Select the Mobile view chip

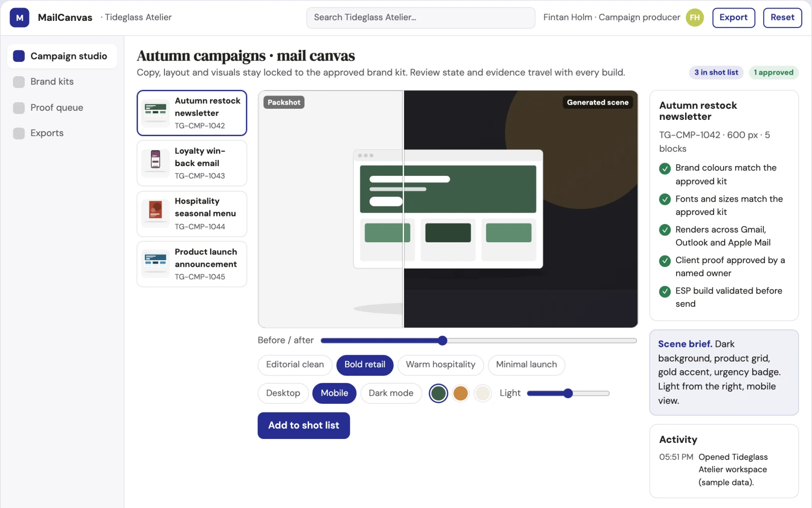(x=334, y=393)
